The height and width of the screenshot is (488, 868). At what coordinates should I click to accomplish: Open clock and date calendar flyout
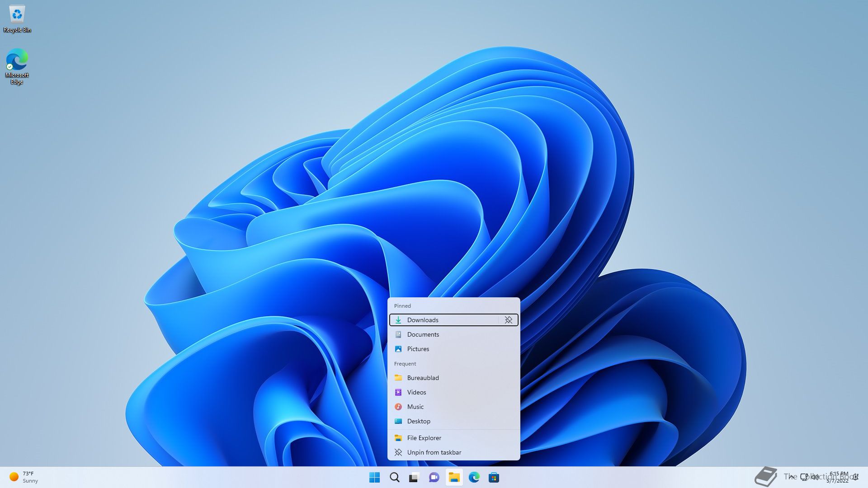tap(838, 477)
